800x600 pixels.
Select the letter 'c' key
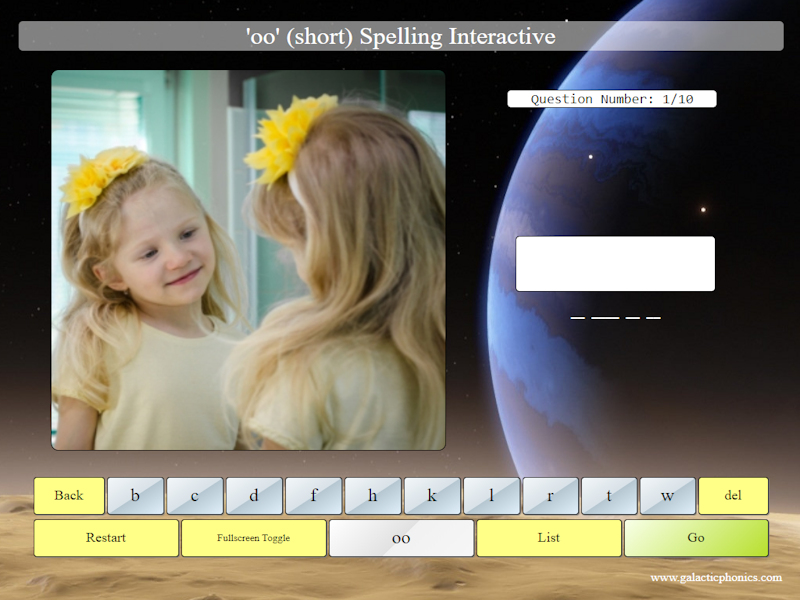(195, 495)
